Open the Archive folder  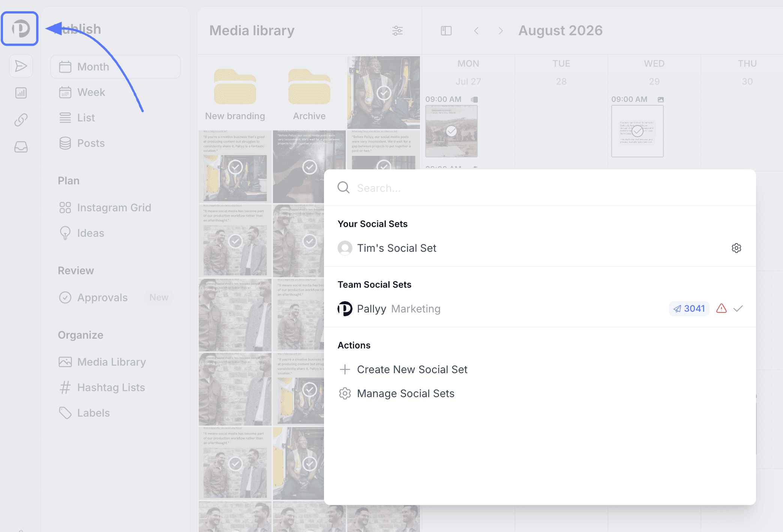(x=309, y=94)
